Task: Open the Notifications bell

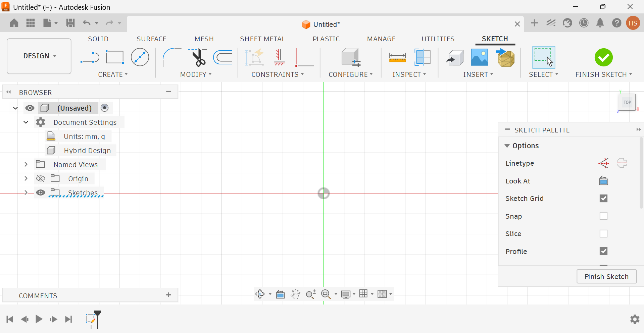Action: 600,23
